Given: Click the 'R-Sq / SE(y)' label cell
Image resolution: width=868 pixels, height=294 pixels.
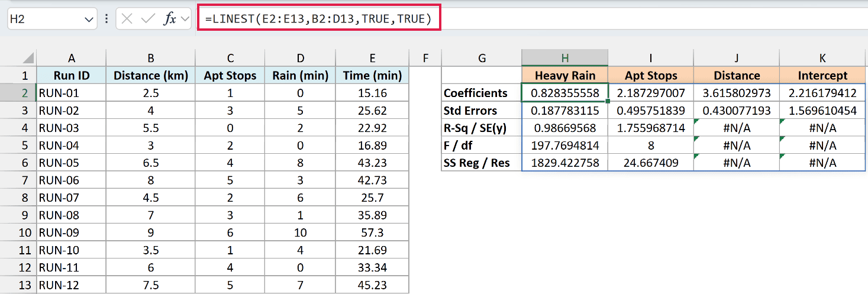Looking at the screenshot, I should (x=482, y=128).
